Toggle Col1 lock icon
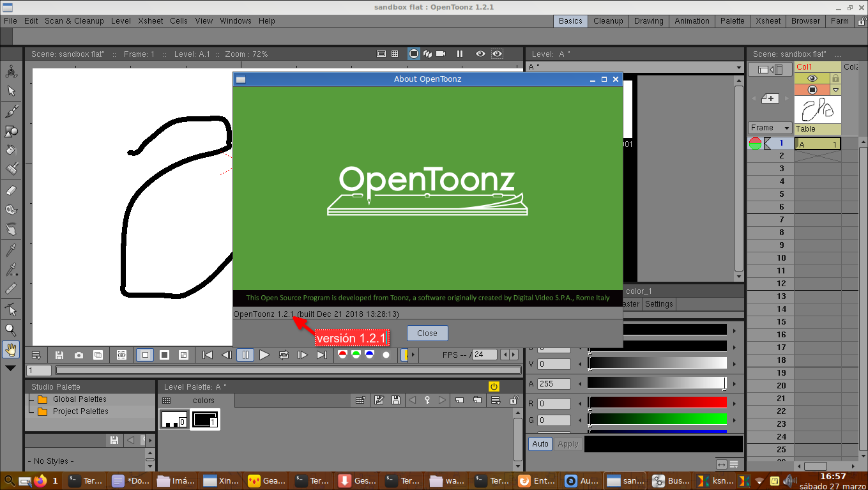 click(835, 78)
